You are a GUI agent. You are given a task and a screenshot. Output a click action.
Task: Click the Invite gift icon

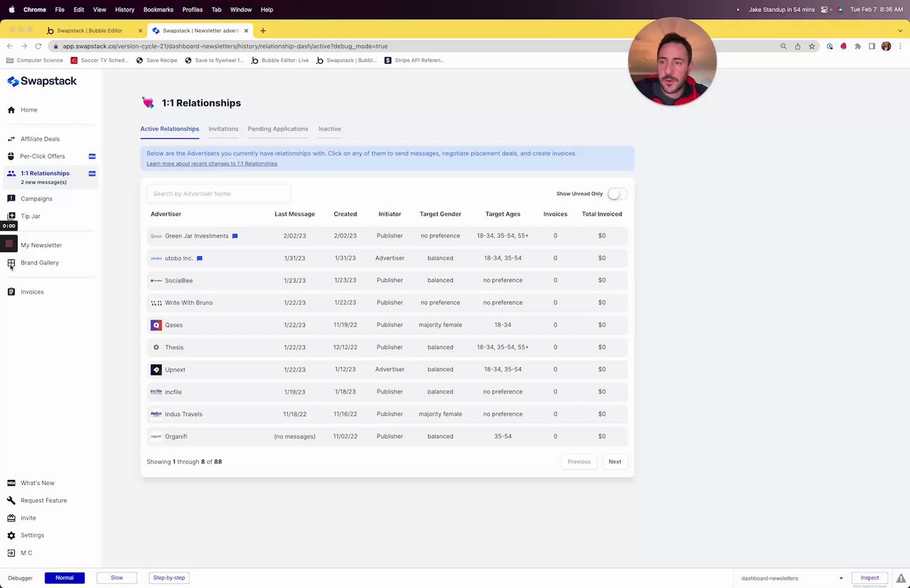(x=11, y=518)
